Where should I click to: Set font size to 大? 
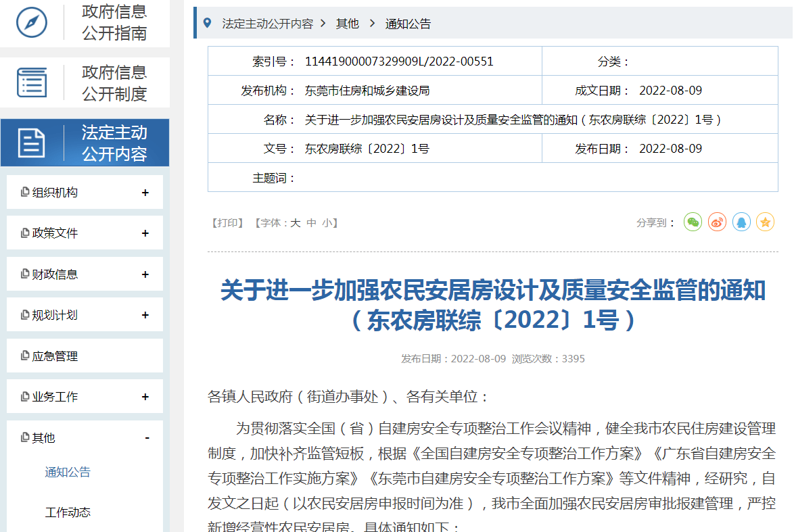pyautogui.click(x=296, y=222)
